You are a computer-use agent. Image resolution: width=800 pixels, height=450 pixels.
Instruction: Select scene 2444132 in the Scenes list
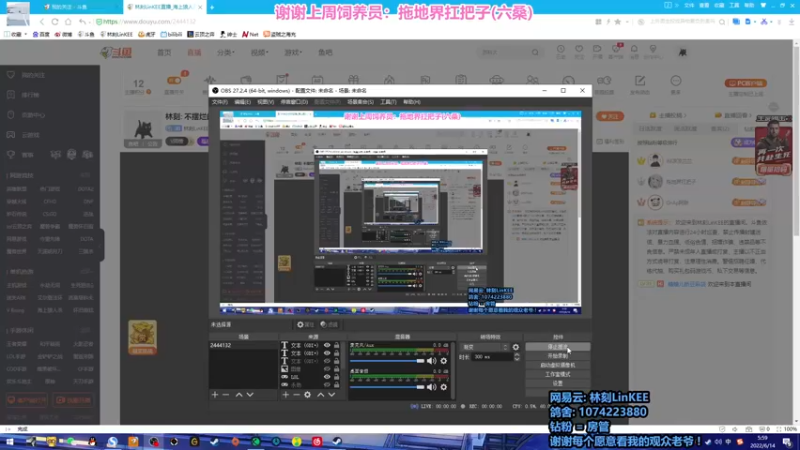tap(243, 345)
